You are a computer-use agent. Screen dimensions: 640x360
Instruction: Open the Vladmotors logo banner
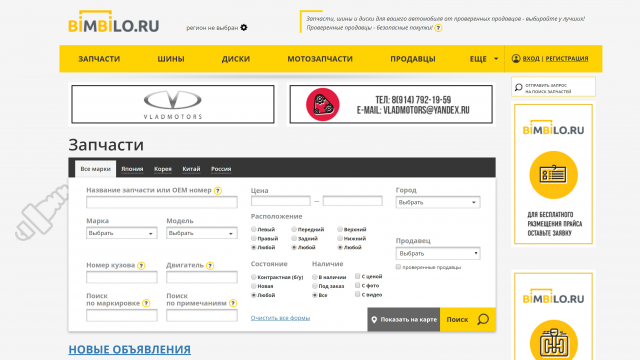(173, 104)
